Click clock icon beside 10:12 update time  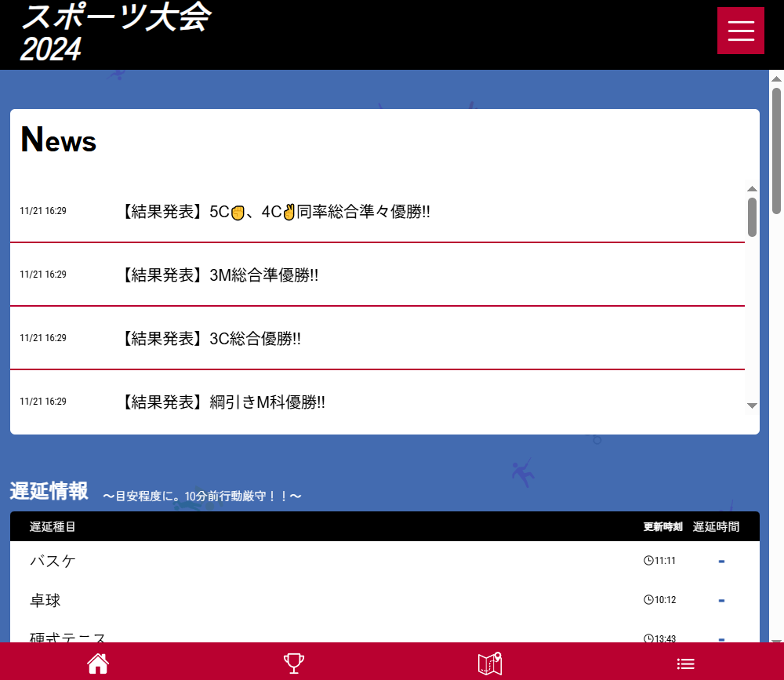[648, 600]
